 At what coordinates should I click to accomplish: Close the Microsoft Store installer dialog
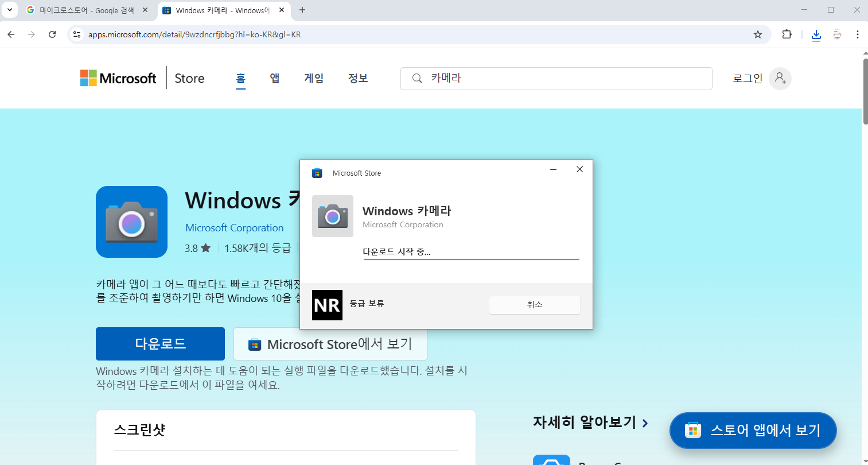[579, 169]
